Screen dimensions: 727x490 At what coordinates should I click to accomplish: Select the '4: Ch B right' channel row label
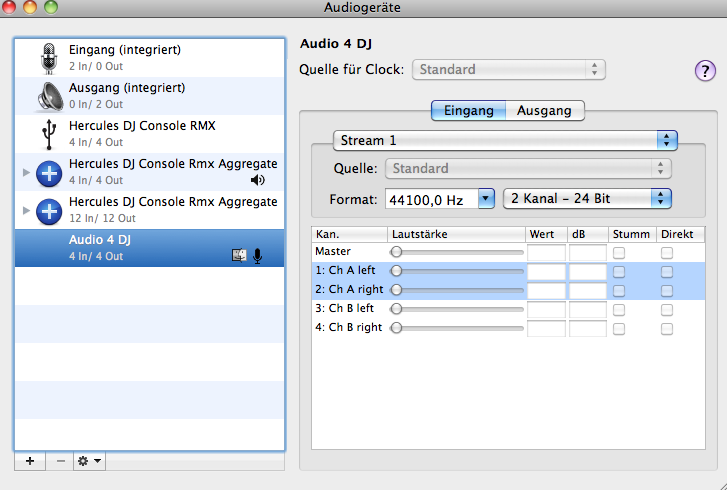click(349, 327)
